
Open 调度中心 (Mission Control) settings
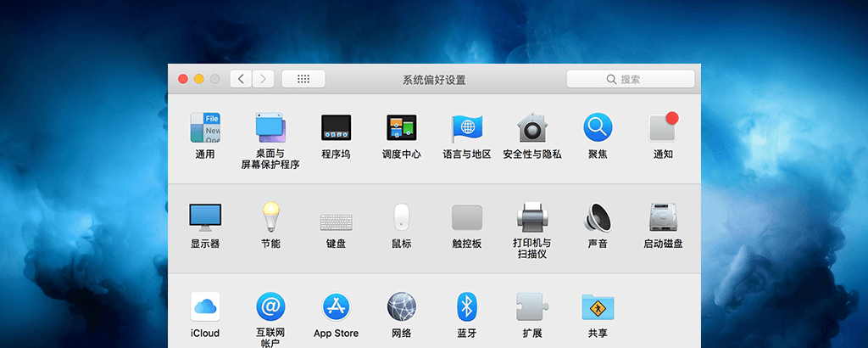coord(401,128)
